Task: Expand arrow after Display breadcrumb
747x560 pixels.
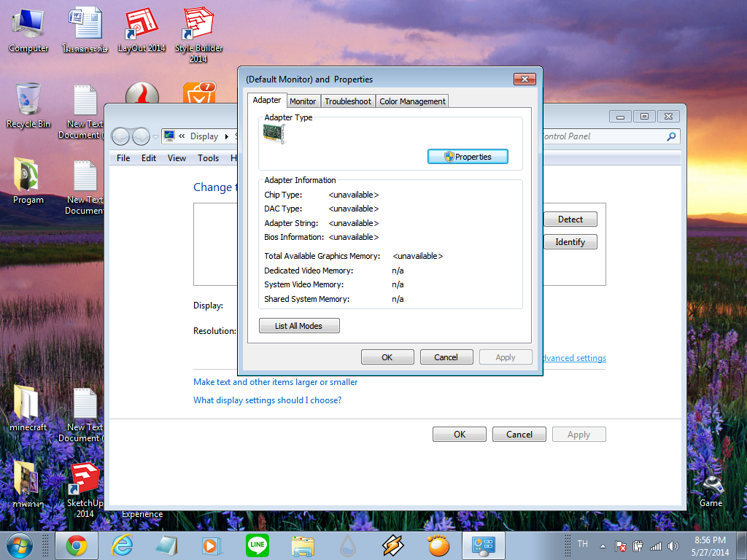Action: pos(227,136)
